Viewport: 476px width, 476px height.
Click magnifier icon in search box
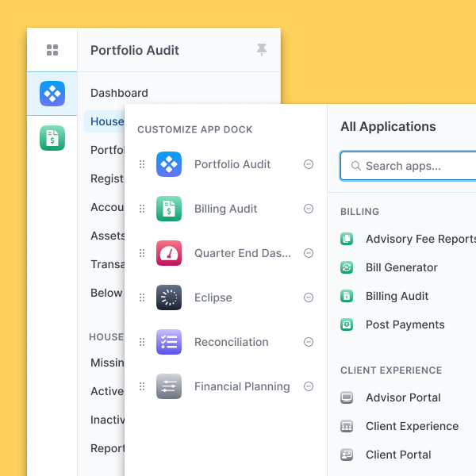point(356,166)
